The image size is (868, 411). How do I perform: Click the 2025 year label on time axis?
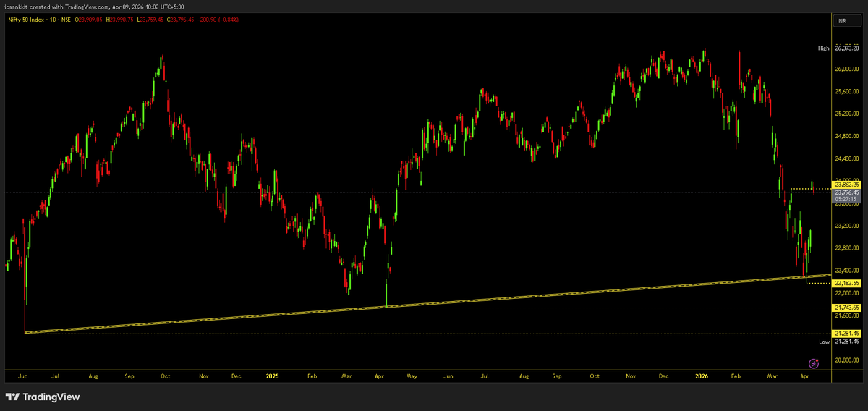[x=272, y=376]
